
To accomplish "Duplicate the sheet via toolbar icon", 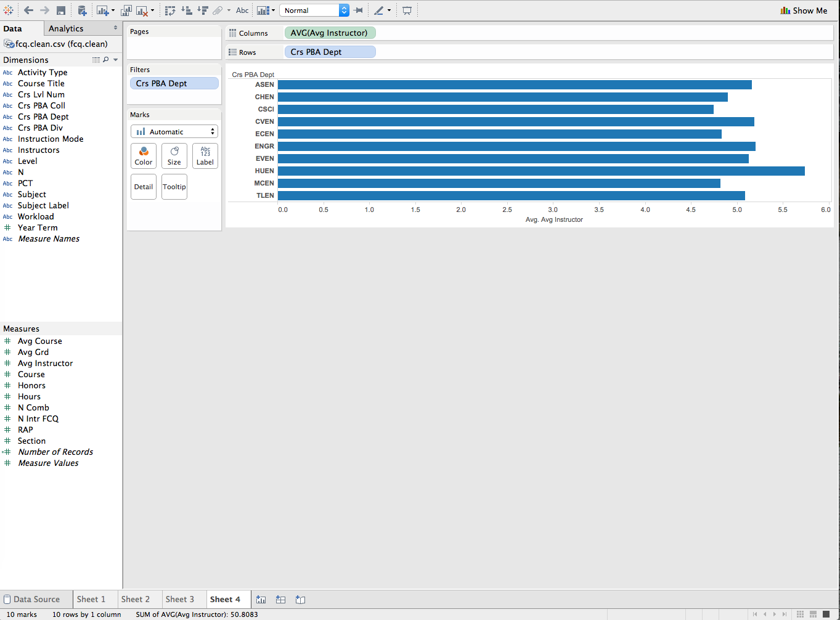I will pos(126,10).
